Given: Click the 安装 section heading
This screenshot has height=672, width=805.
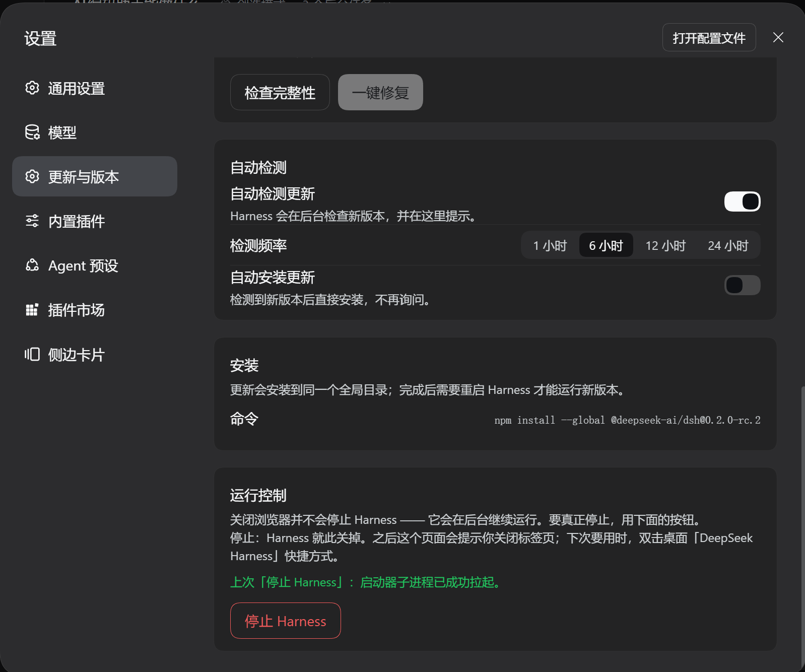Looking at the screenshot, I should point(244,365).
